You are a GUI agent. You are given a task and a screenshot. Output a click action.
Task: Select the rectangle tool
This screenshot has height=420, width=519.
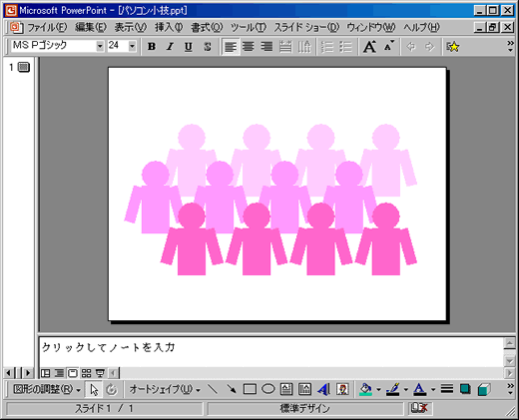250,389
